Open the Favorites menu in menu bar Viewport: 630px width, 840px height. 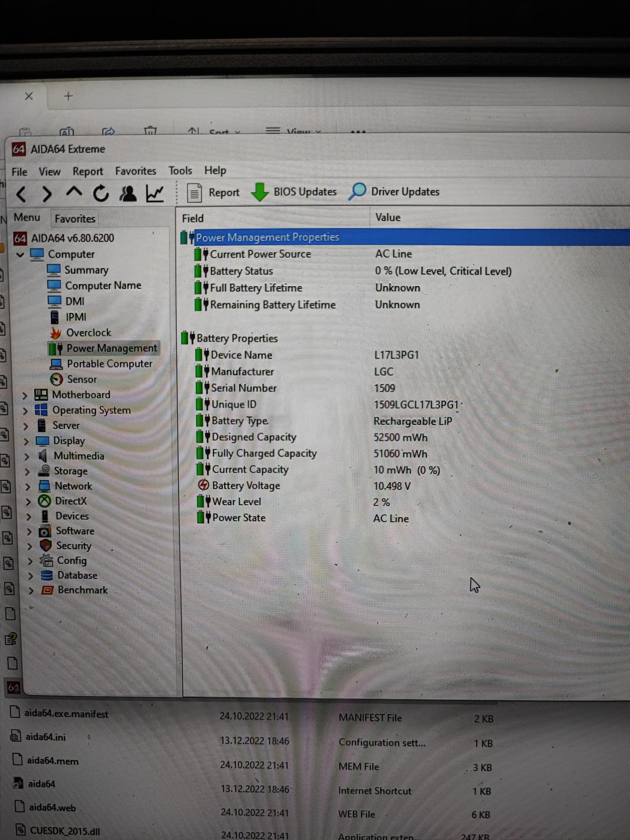(x=136, y=171)
